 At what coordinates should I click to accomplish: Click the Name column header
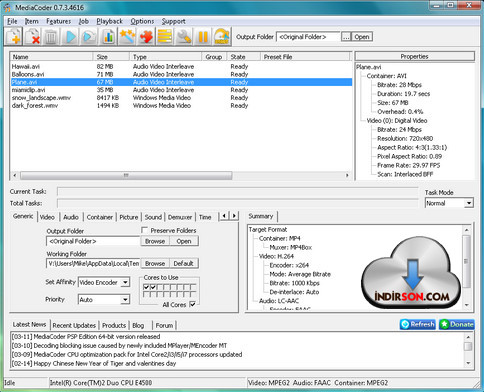(x=51, y=57)
